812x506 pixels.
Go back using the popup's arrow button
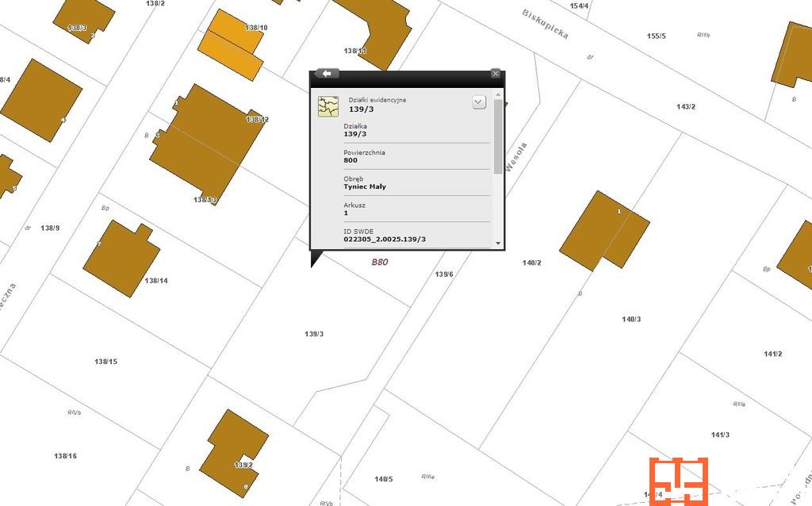327,74
